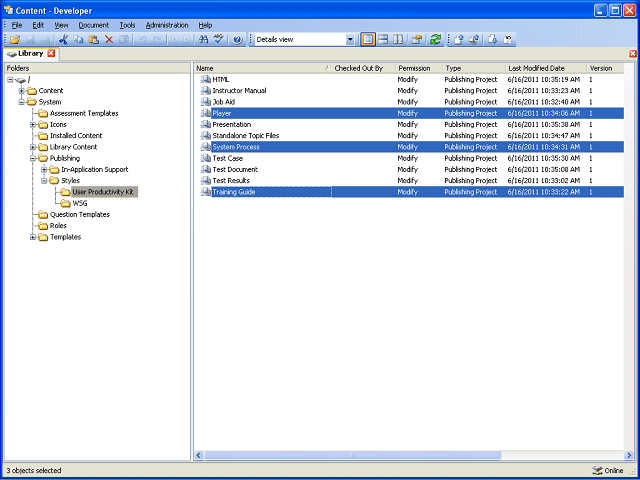Run the ABC spell check tool
640x480 pixels.
[219, 40]
